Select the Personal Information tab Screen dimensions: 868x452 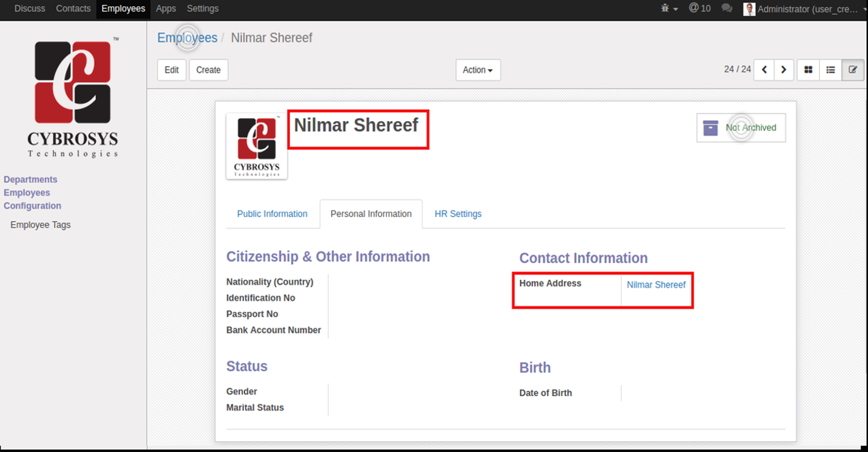pos(371,214)
